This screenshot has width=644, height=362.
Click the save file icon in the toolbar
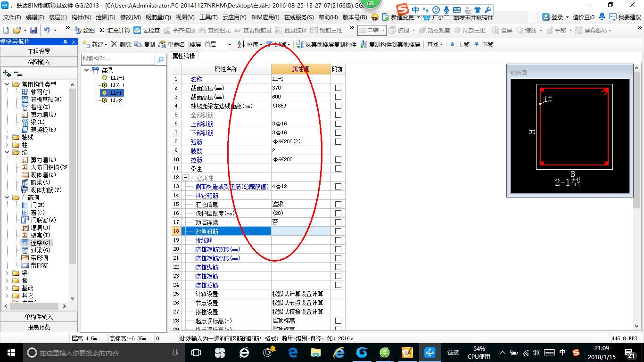(x=33, y=30)
